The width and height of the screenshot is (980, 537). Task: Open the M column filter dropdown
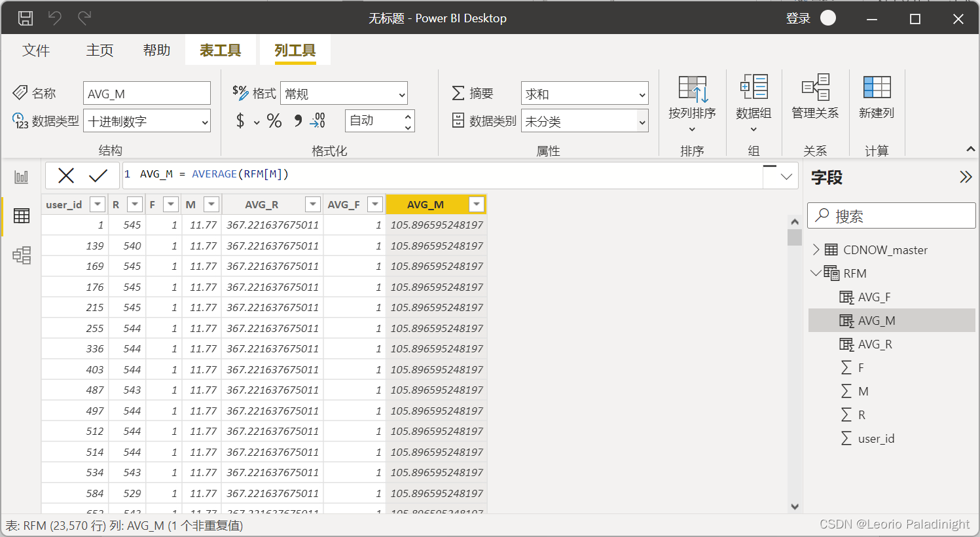point(211,204)
